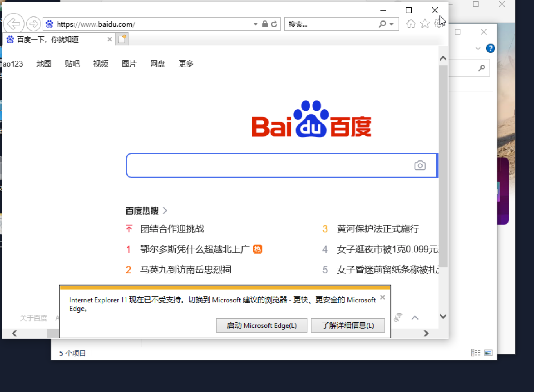Open 团结合作迎挑战 trending link
The image size is (534, 392).
click(173, 229)
